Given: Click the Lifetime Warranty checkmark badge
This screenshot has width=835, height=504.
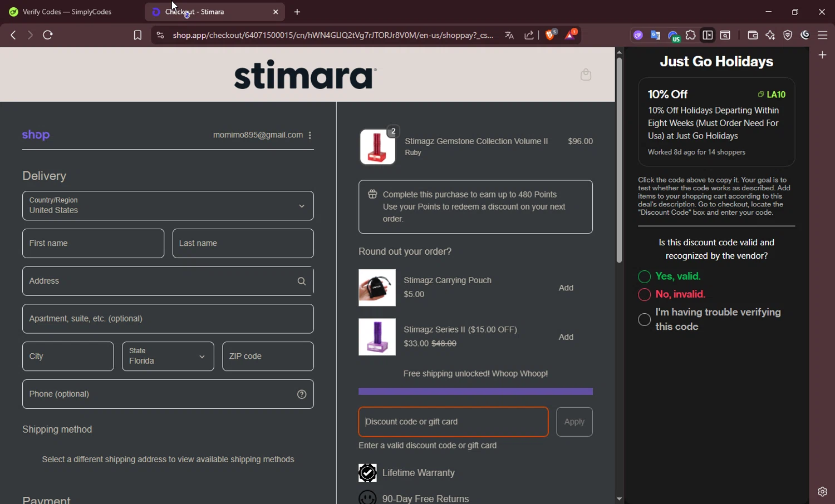Looking at the screenshot, I should [367, 473].
